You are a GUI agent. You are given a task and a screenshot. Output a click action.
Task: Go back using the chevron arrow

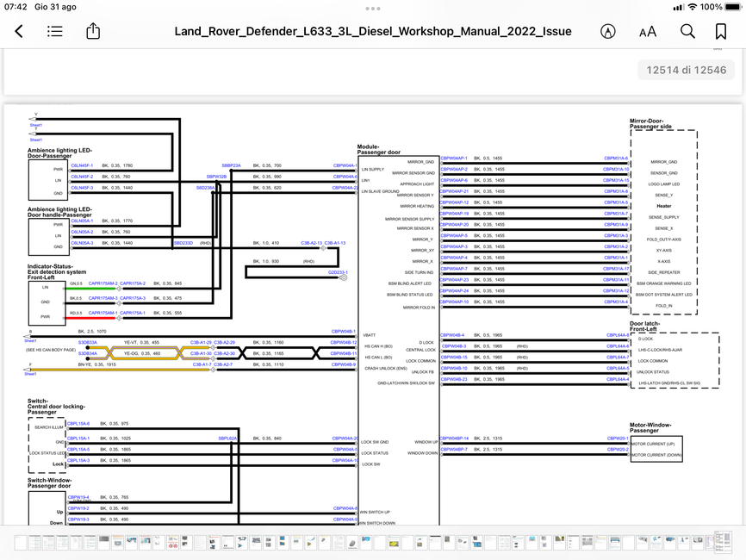(x=19, y=31)
